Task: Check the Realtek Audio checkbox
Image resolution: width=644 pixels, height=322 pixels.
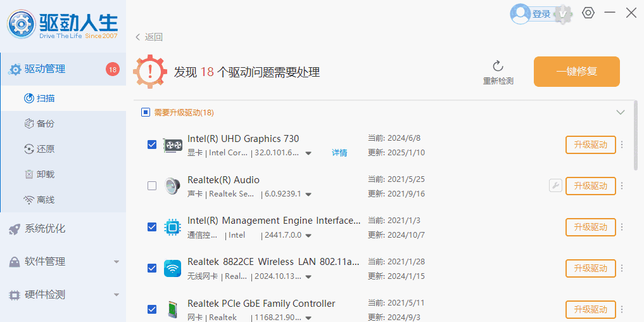Action: 152,186
